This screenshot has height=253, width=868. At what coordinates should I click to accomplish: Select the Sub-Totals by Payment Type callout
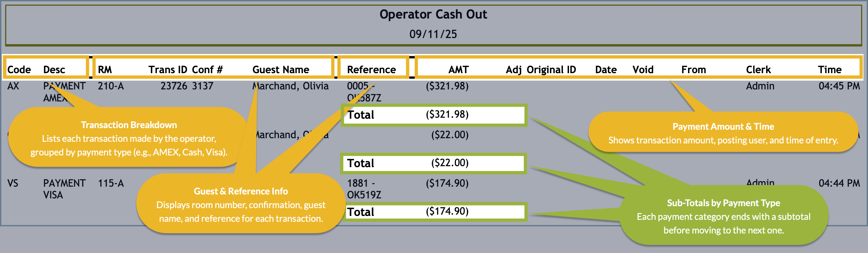723,216
